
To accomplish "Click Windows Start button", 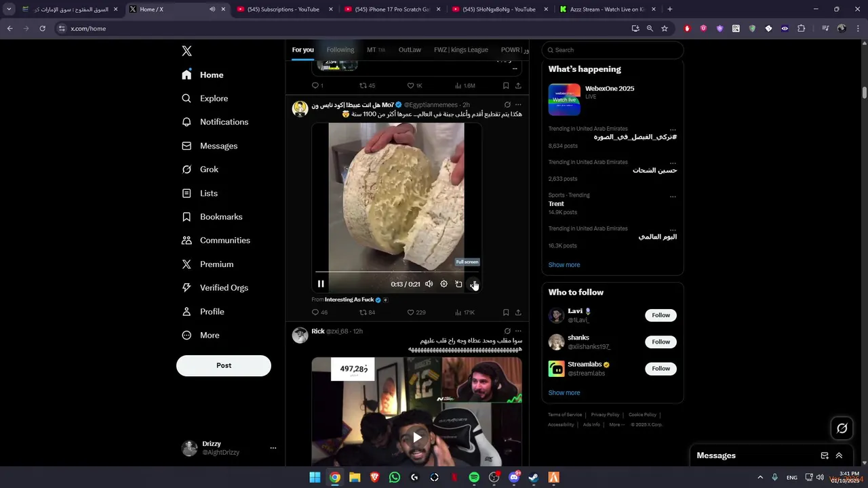I will [315, 478].
